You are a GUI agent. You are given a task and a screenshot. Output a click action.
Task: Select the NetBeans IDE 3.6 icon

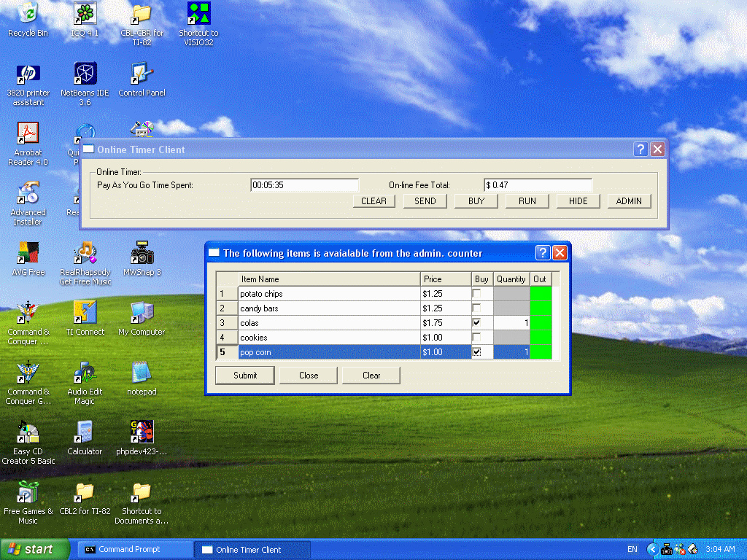[x=85, y=74]
